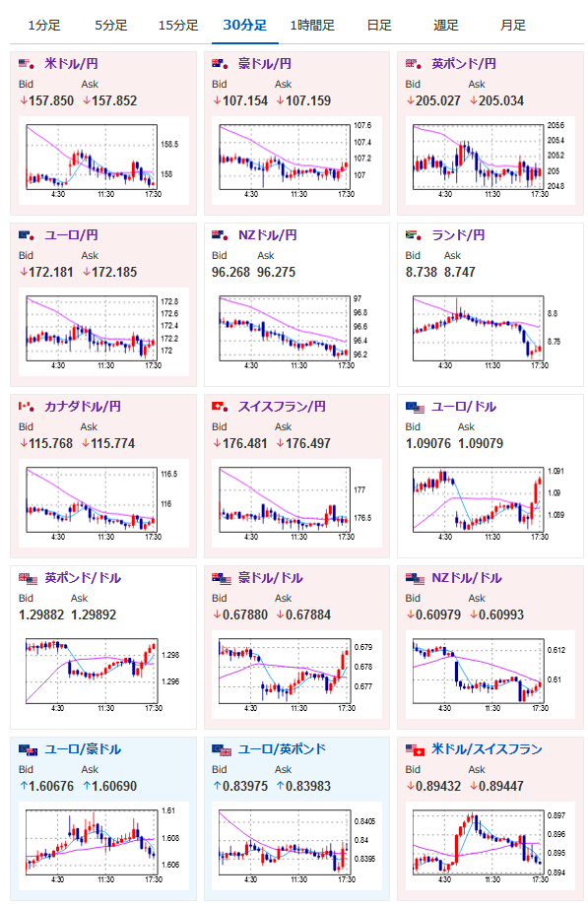Click the EU flag icon beside ユーロ/円
Image resolution: width=588 pixels, height=904 pixels.
pos(27,235)
